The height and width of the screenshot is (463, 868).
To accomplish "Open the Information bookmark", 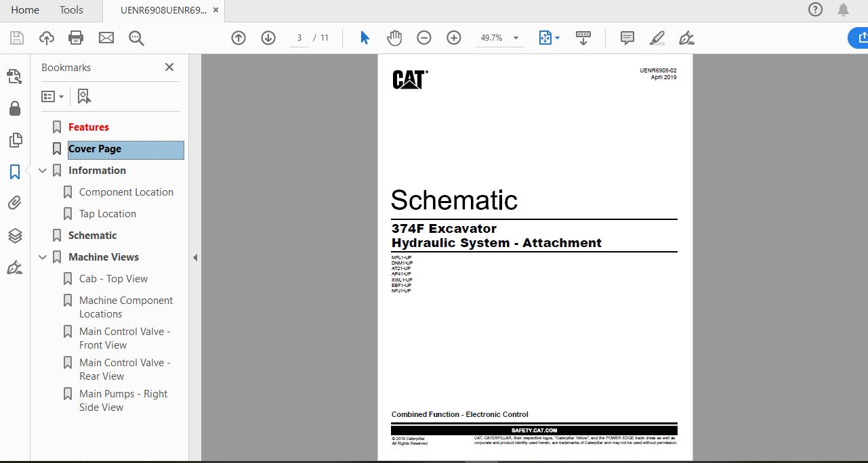I will pos(97,171).
